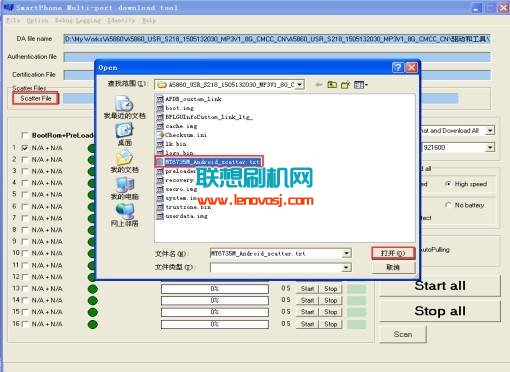This screenshot has height=372, width=510.
Task: Open My Documents place 我的文档
Action: tap(124, 162)
